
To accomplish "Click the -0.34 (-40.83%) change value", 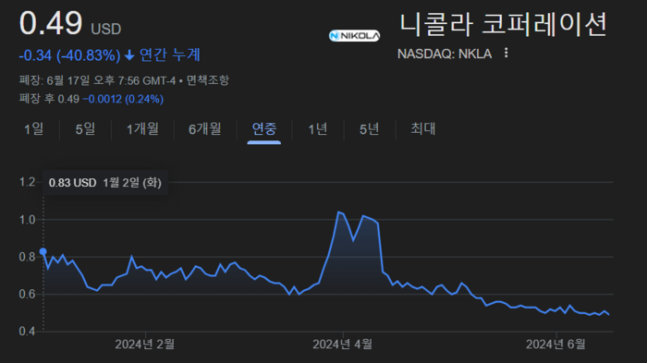I will point(69,55).
